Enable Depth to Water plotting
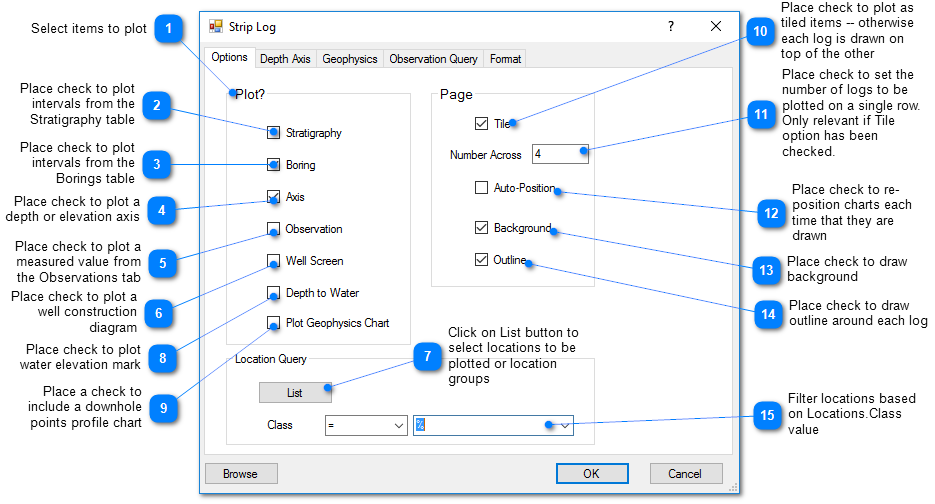The height and width of the screenshot is (504, 935). pyautogui.click(x=274, y=293)
